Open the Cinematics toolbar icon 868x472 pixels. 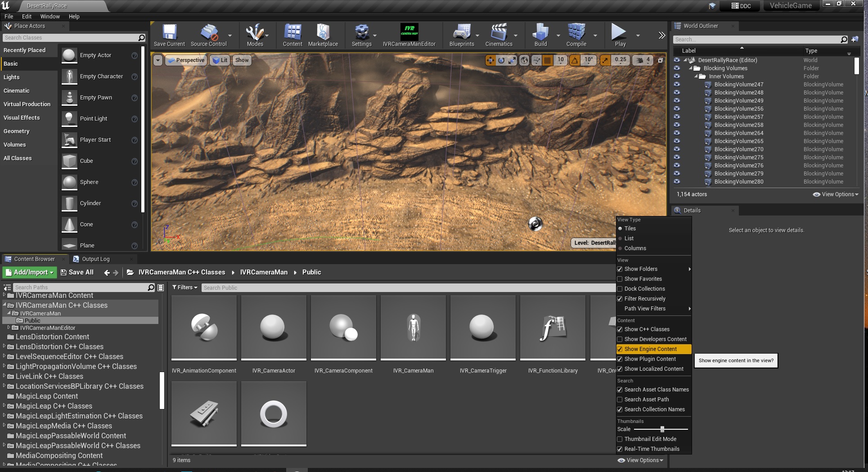(x=499, y=36)
